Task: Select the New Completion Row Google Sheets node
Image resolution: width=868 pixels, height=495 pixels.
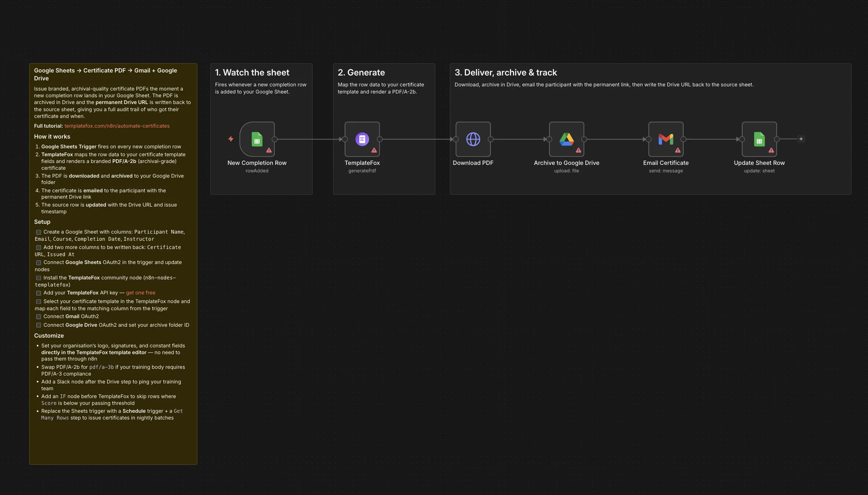Action: pyautogui.click(x=257, y=139)
